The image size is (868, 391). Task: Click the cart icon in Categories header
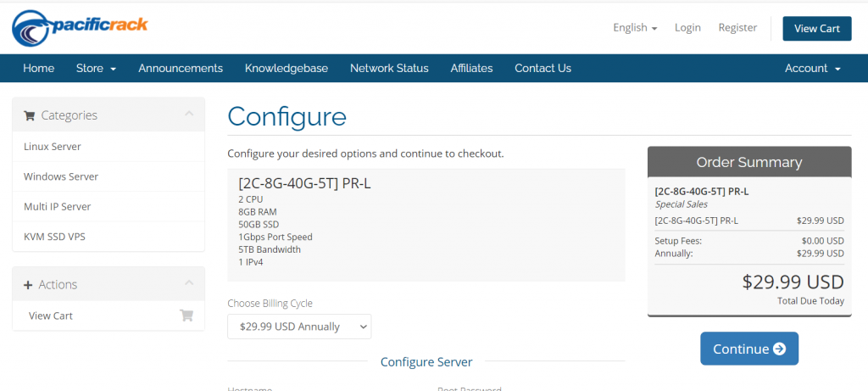(x=29, y=115)
